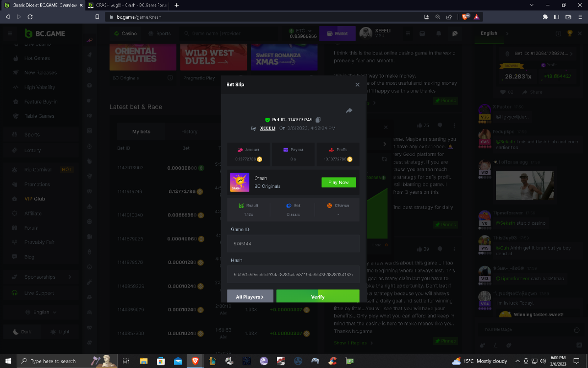Viewport: 588px width, 368px height.
Task: Click the share arrow in Bet Slip
Action: coord(349,111)
